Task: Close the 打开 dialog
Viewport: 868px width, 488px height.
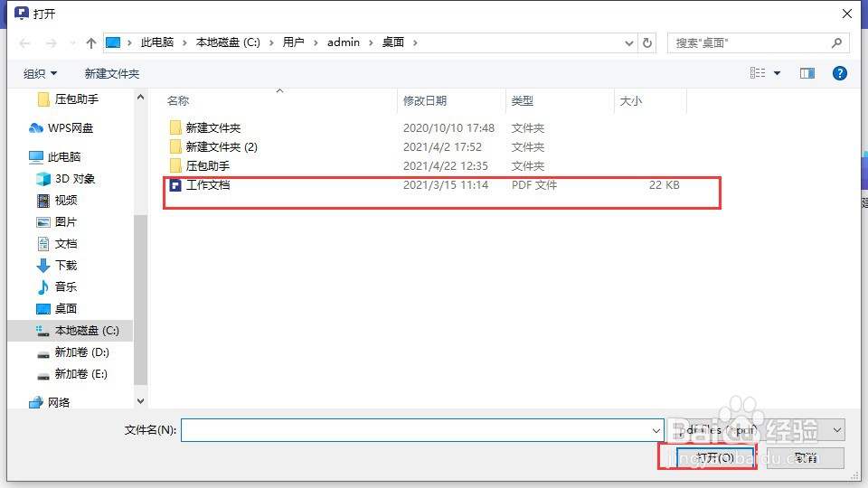Action: [x=847, y=14]
